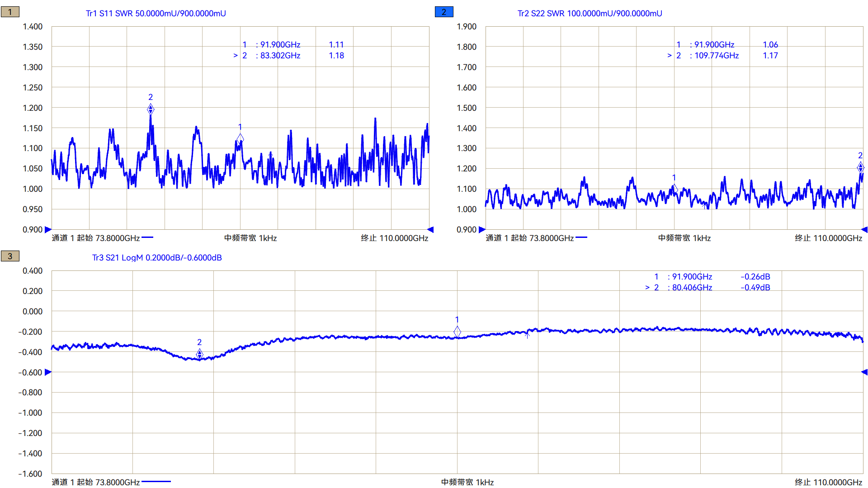This screenshot has height=488, width=868.
Task: Click marker 1 diamond on S22 trace
Action: pos(674,188)
